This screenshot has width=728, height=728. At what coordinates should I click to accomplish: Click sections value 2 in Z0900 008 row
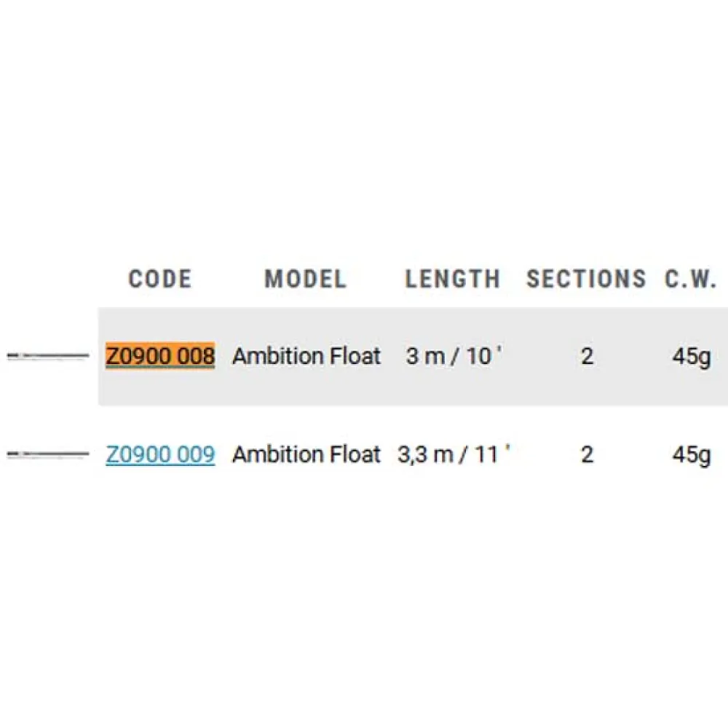[587, 356]
